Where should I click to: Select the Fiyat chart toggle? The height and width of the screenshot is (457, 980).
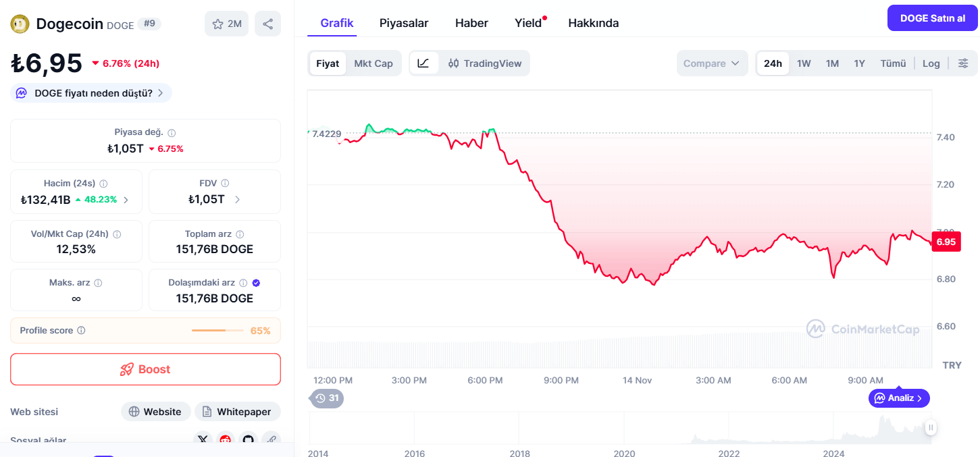[x=328, y=63]
